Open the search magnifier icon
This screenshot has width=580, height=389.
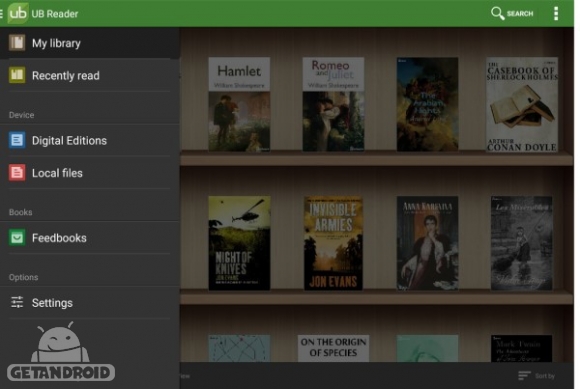point(497,13)
